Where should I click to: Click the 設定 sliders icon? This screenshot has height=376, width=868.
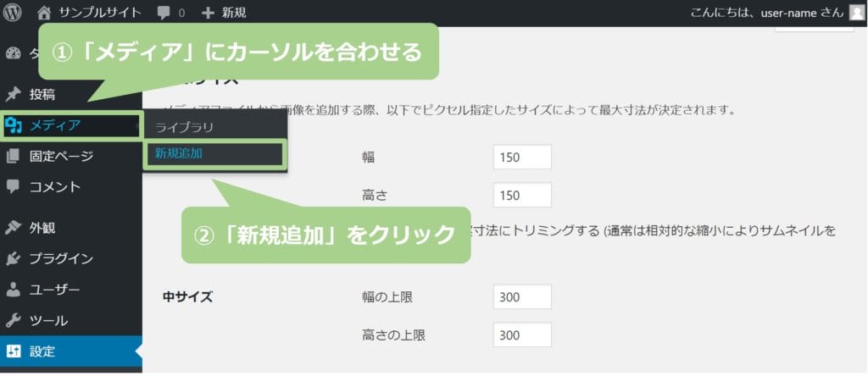(13, 351)
